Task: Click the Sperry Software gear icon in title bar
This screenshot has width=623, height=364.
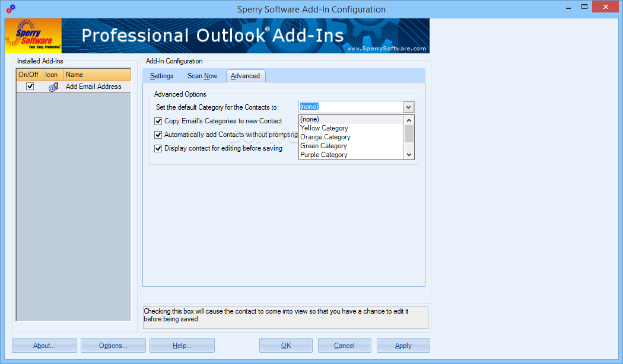Action: point(11,8)
